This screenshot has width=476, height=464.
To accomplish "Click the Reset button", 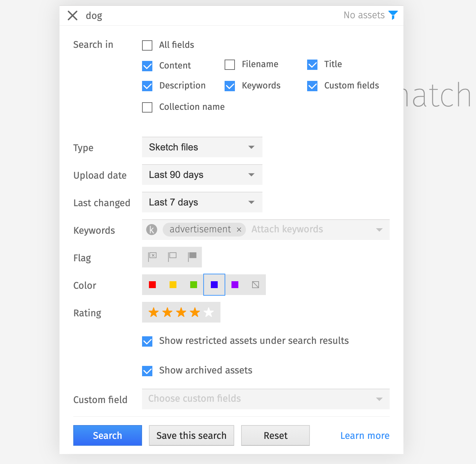I will pyautogui.click(x=275, y=435).
